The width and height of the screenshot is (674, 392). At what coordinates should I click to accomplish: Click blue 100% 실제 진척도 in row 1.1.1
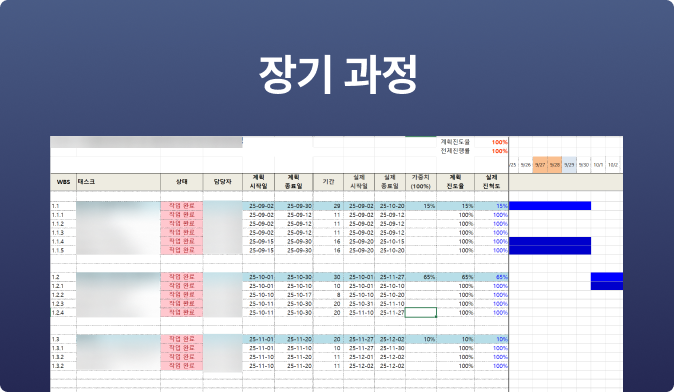491,215
